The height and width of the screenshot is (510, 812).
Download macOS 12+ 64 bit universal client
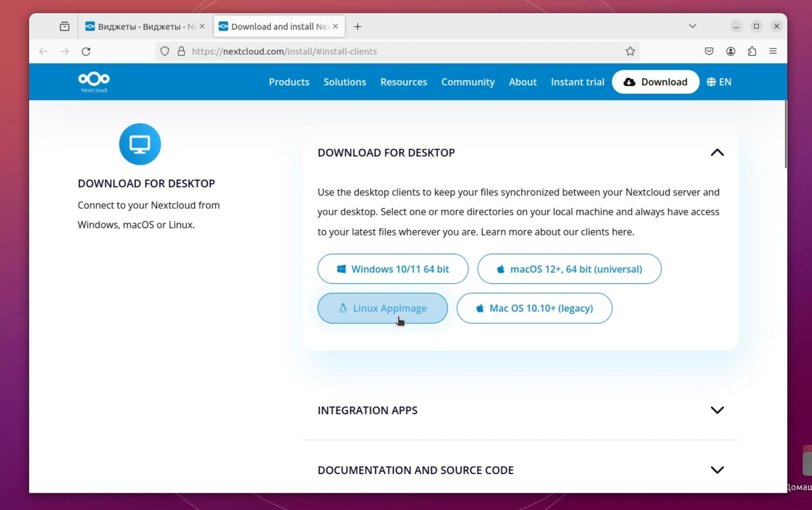(569, 269)
